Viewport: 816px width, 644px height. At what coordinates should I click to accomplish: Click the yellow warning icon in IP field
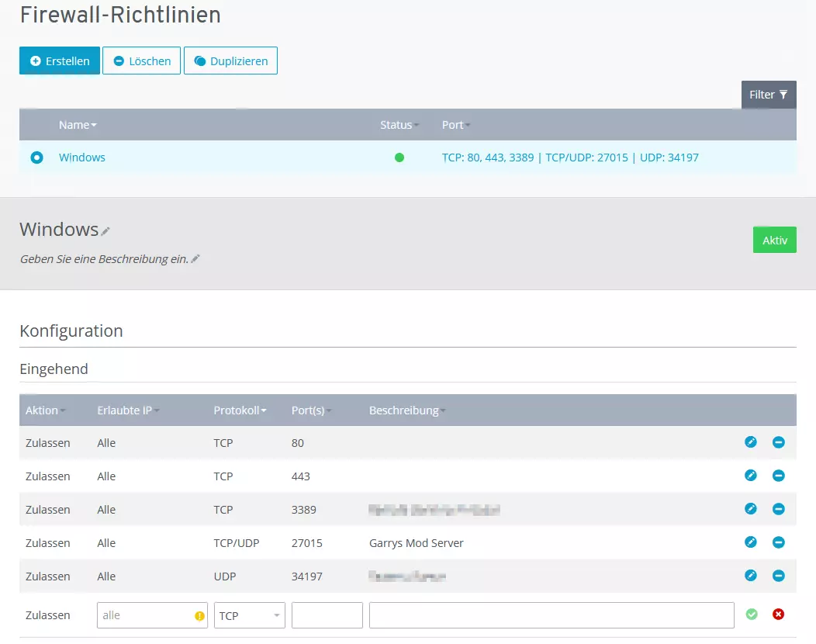coord(199,616)
